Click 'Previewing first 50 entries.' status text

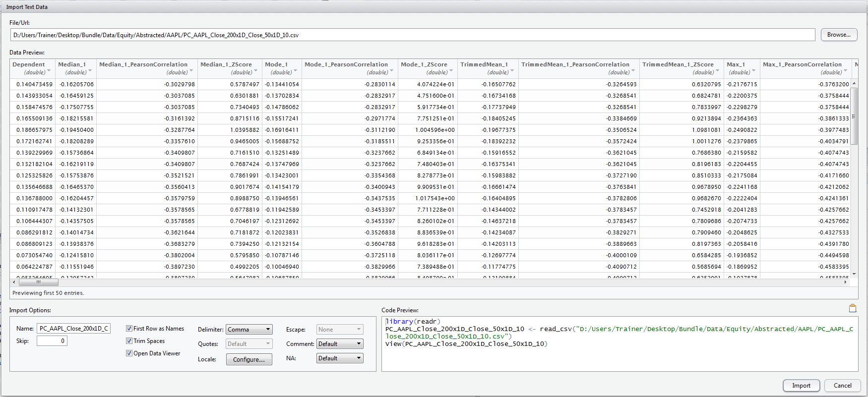(48, 293)
